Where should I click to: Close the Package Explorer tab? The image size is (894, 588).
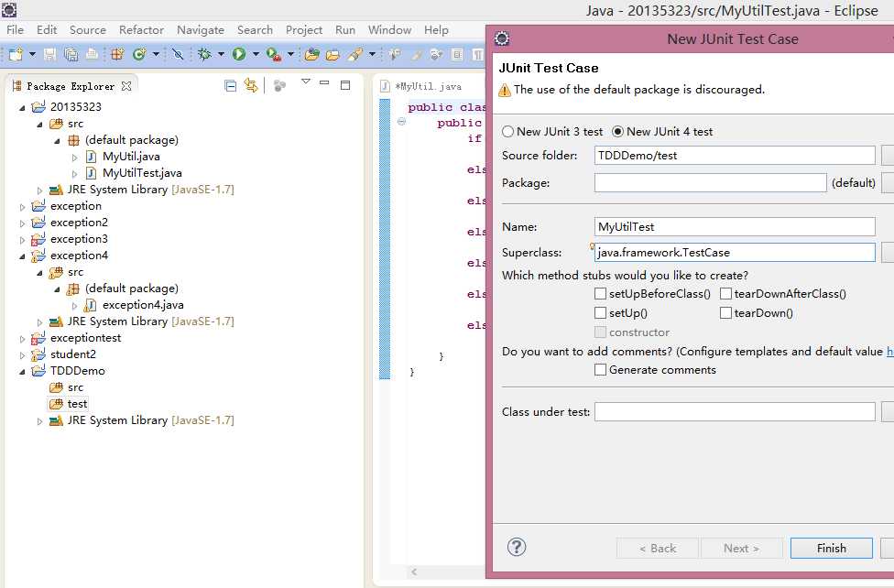tap(126, 86)
